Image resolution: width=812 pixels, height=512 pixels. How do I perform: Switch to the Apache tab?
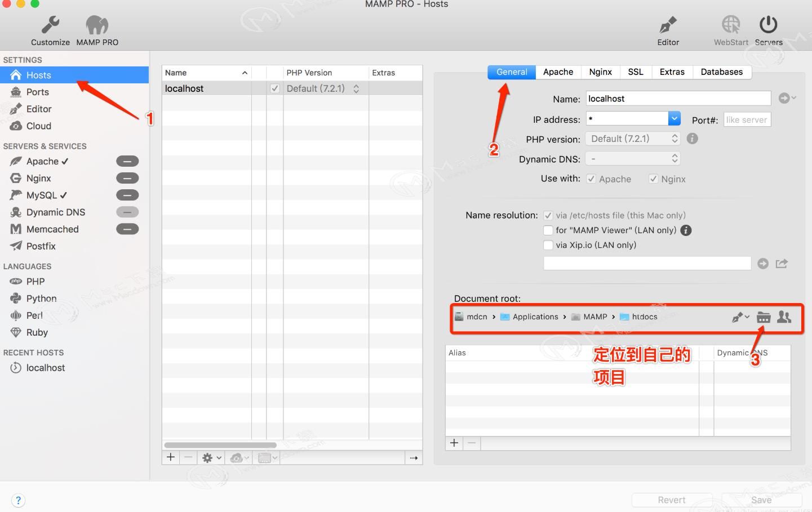(x=558, y=72)
